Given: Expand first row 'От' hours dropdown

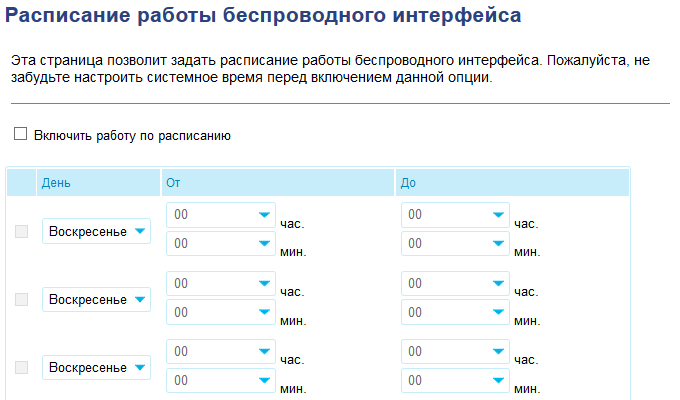Looking at the screenshot, I should pos(221,215).
